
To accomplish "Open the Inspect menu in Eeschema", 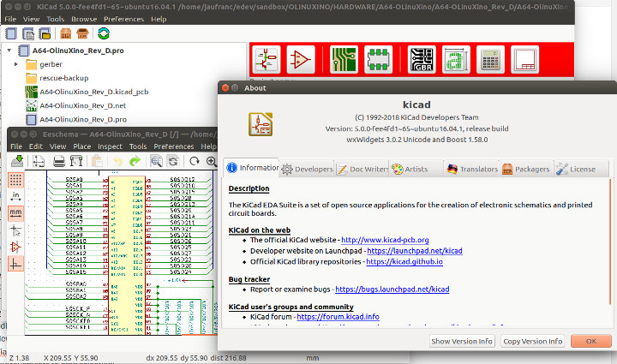I will coord(110,146).
